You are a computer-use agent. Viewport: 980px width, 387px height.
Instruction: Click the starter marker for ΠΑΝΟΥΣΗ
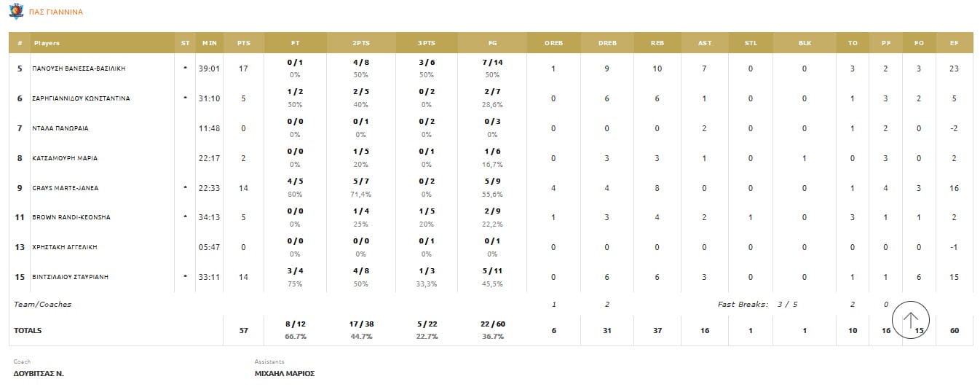click(x=185, y=69)
